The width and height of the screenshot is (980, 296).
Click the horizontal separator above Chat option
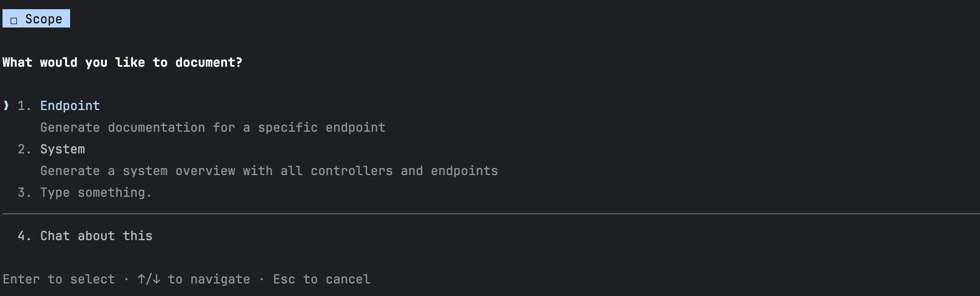490,214
